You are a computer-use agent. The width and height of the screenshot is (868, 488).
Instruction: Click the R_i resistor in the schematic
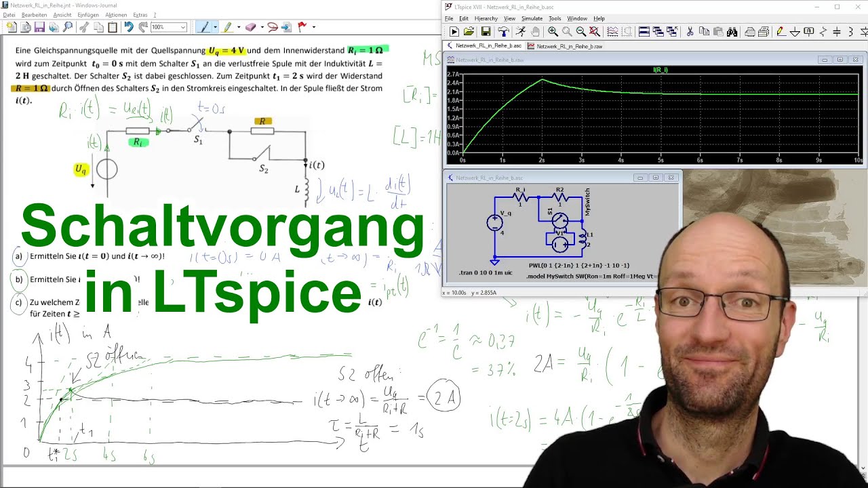click(520, 197)
